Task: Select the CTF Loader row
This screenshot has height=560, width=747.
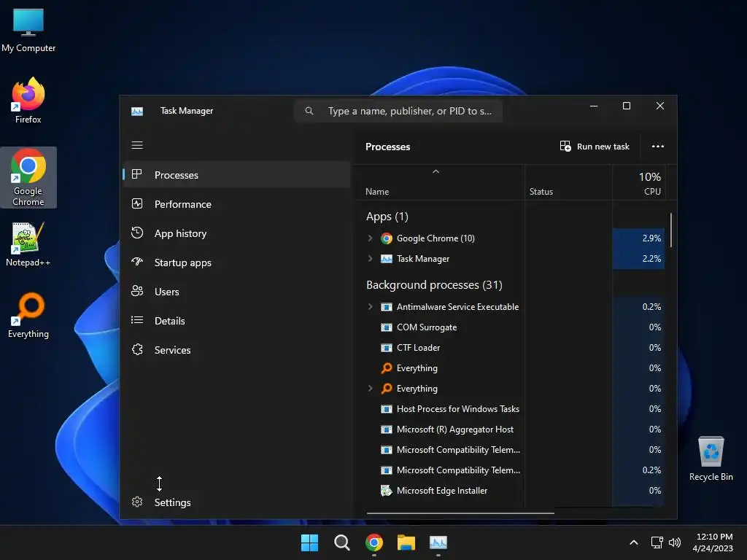Action: [x=510, y=348]
